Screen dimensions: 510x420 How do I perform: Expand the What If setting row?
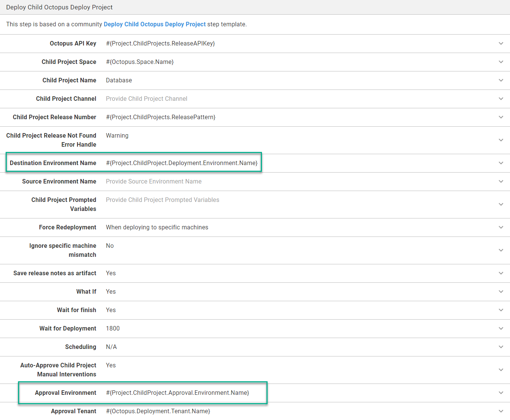(501, 291)
